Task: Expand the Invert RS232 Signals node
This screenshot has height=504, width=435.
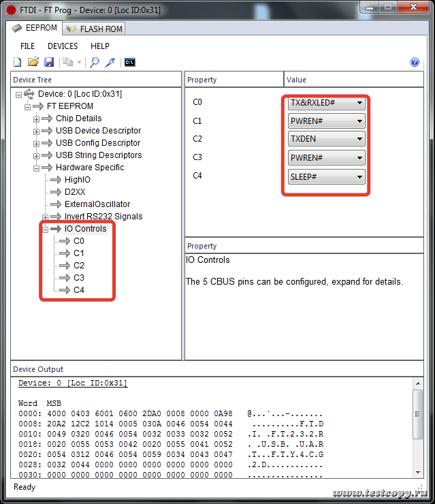Action: click(x=46, y=217)
